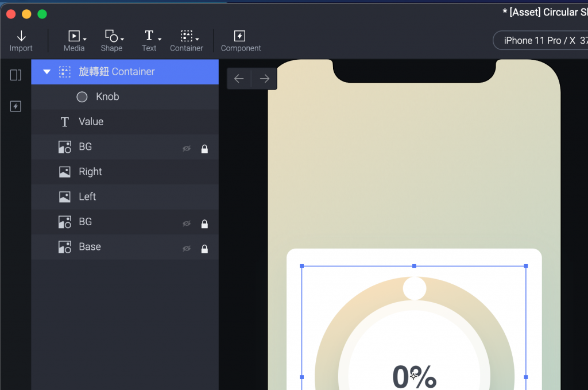Click the container icon of 旋轉鈕 Container
This screenshot has height=390, width=588.
[64, 72]
